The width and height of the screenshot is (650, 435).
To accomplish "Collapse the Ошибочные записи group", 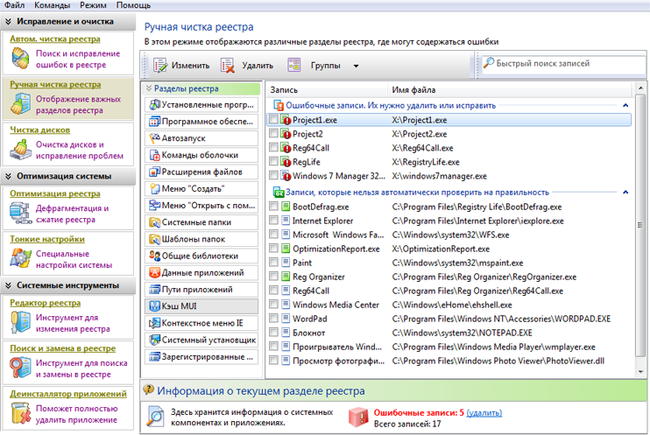I will [x=625, y=105].
